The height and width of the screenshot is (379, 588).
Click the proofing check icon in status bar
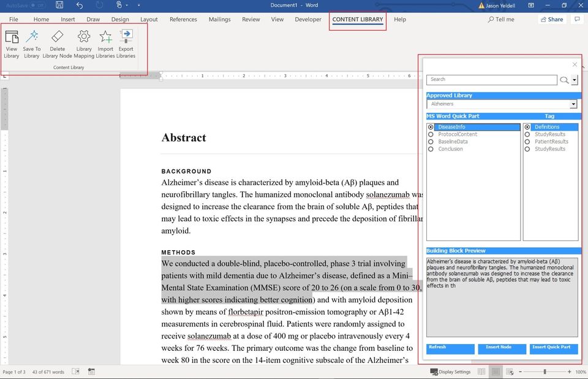pyautogui.click(x=75, y=372)
